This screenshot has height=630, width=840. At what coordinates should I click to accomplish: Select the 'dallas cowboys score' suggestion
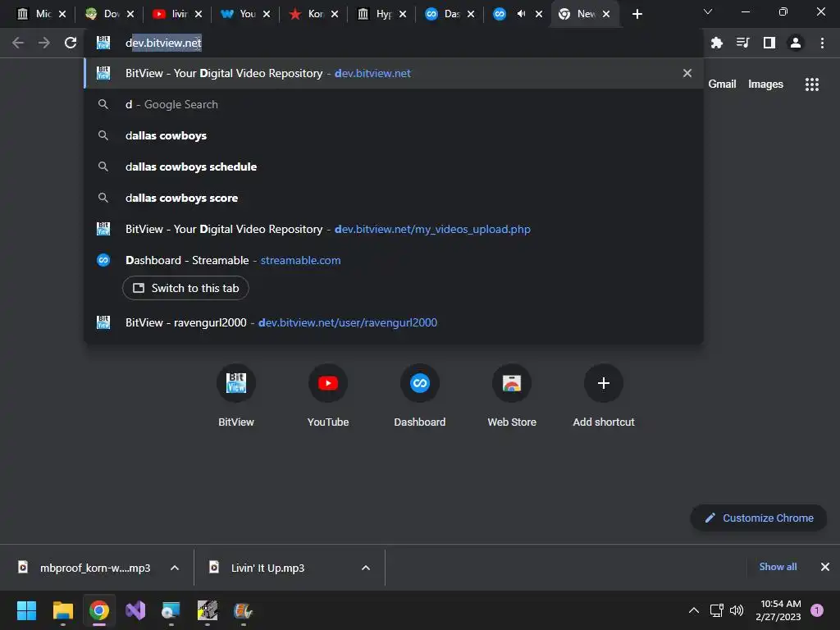(x=394, y=198)
